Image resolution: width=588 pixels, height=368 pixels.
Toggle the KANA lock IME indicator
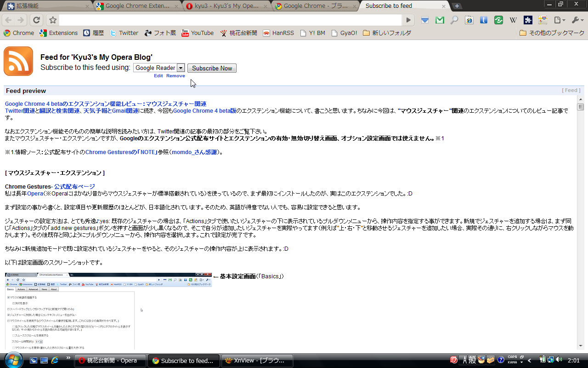pos(512,362)
